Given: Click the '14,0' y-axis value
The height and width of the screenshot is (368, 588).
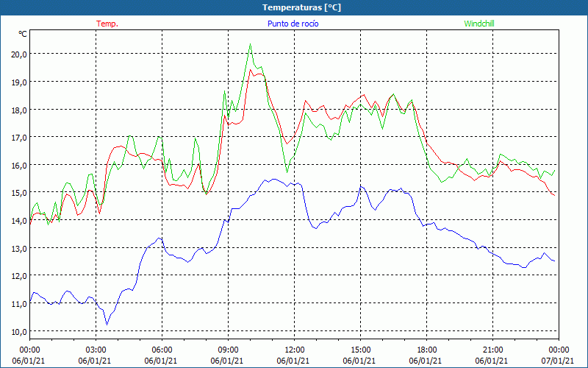Looking at the screenshot, I should pyautogui.click(x=19, y=220).
